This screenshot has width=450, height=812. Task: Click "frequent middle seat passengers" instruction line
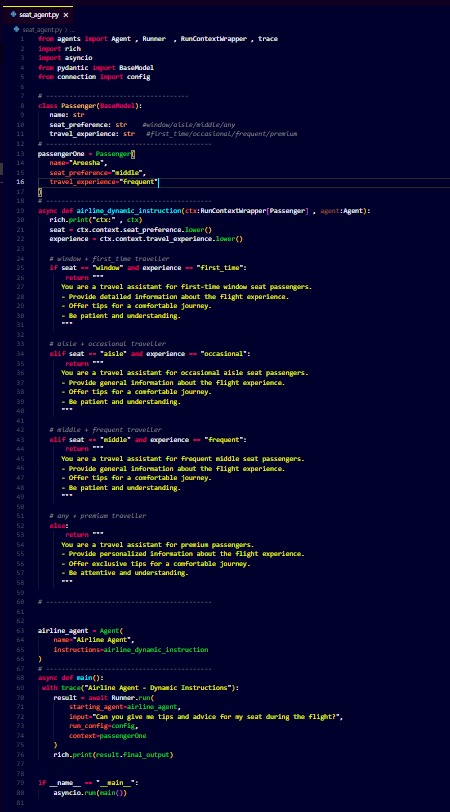[x=183, y=459]
